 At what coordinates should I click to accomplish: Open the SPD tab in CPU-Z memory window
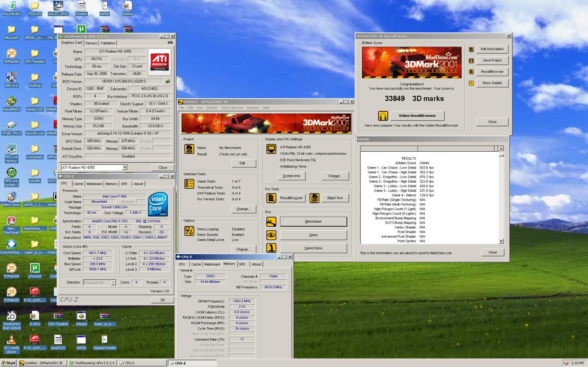coord(242,264)
